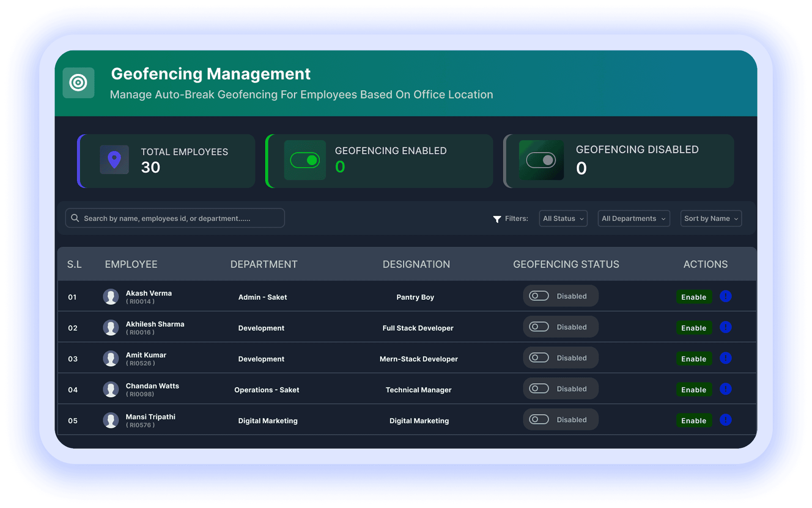The height and width of the screenshot is (508, 812).
Task: Open the Sort by Name dropdown
Action: [x=710, y=218]
